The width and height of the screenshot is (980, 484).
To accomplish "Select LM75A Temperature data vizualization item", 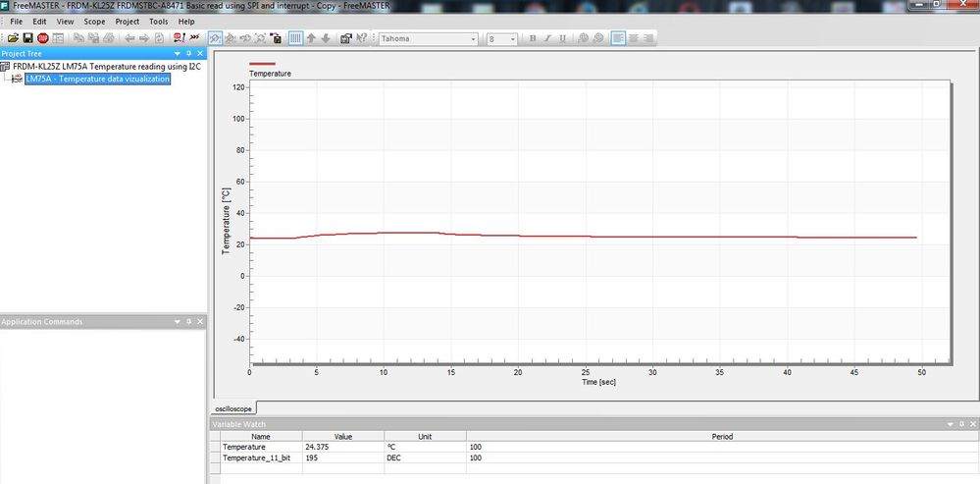I will 97,79.
